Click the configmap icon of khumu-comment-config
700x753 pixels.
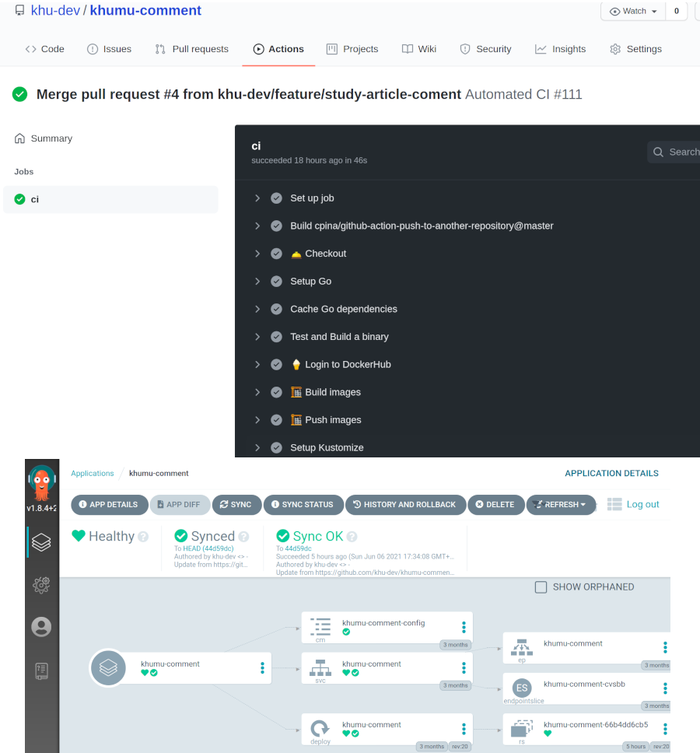(320, 627)
